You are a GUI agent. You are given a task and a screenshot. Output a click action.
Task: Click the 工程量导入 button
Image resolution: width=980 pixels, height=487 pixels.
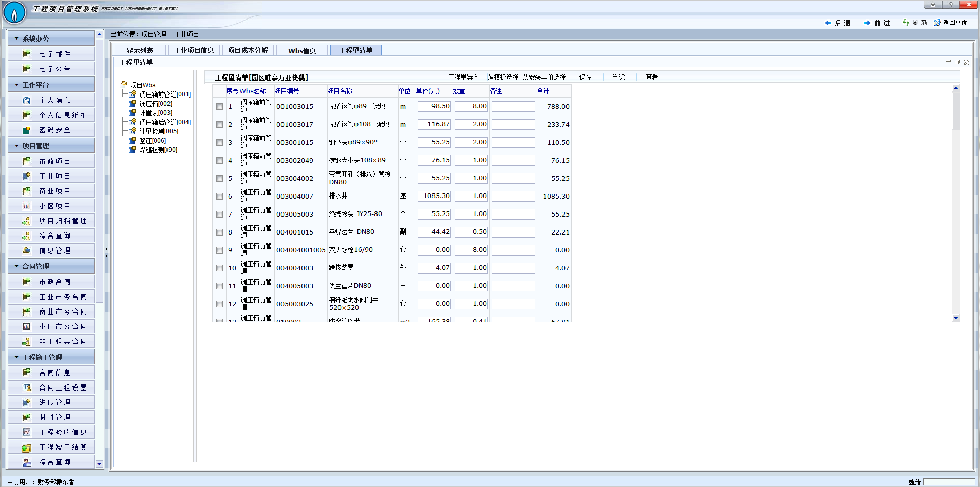463,77
